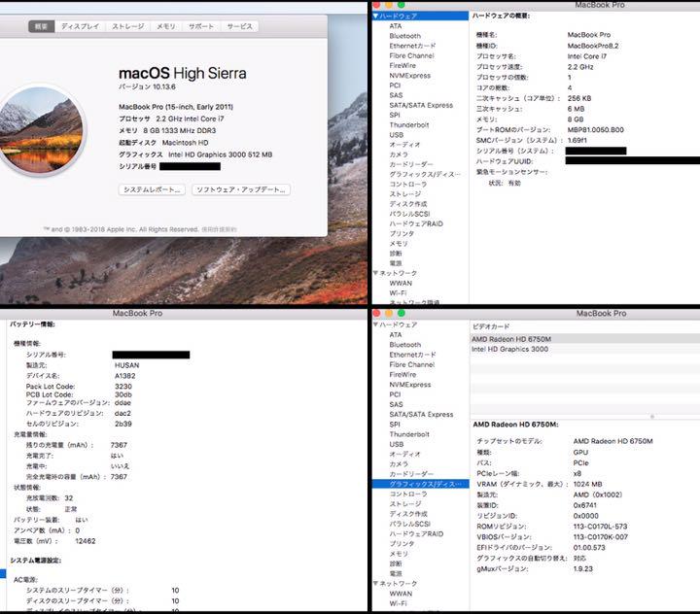This screenshot has width=700, height=614.
Task: Select FireWire in the video card window sidebar
Action: (402, 374)
